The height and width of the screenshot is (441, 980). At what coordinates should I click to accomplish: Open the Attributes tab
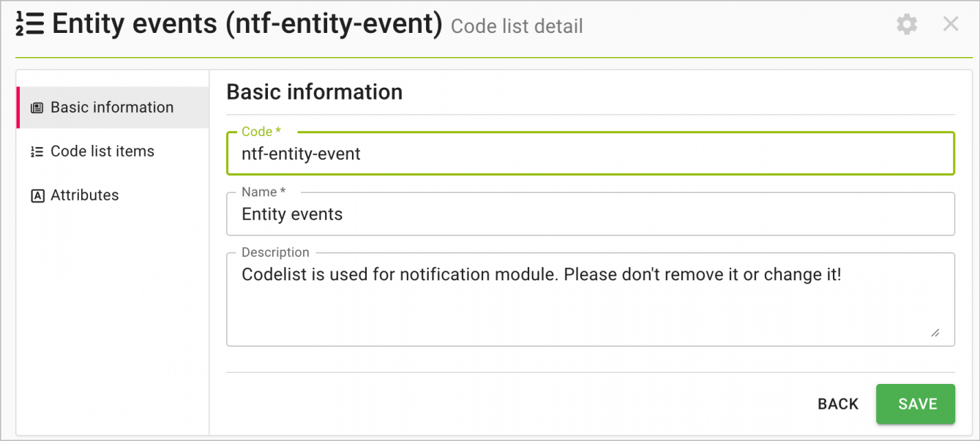click(x=113, y=195)
